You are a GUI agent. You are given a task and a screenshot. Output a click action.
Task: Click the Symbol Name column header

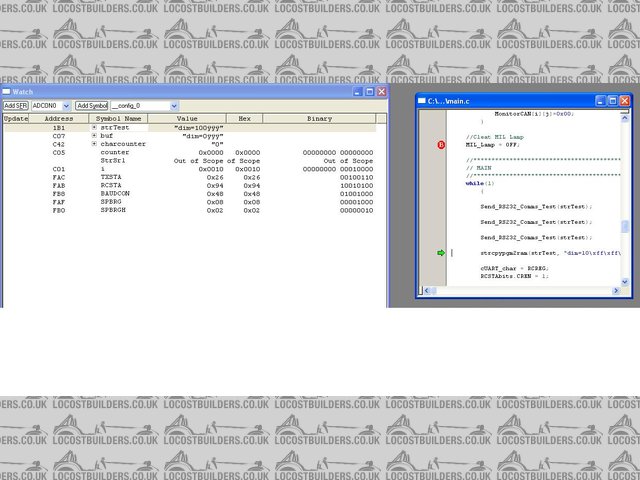[x=118, y=118]
